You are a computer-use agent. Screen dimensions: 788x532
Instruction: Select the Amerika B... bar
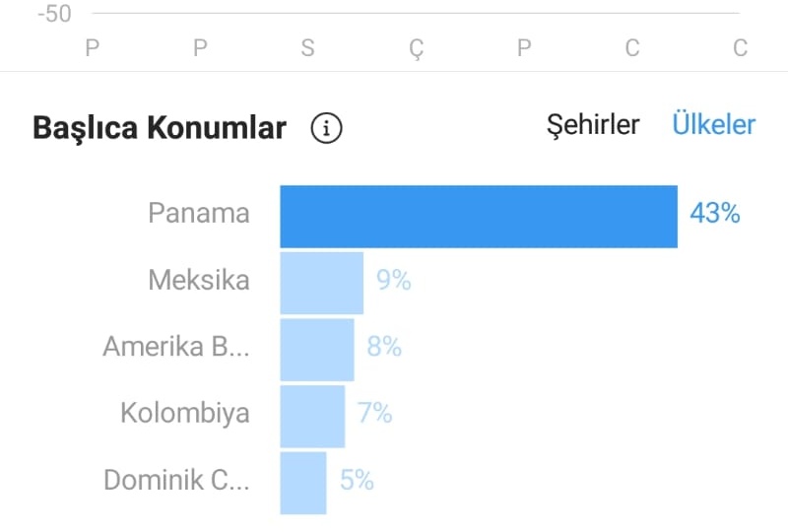click(x=317, y=350)
